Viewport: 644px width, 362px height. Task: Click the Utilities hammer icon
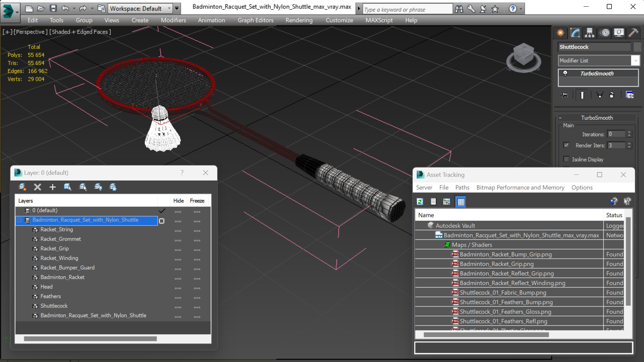point(633,32)
